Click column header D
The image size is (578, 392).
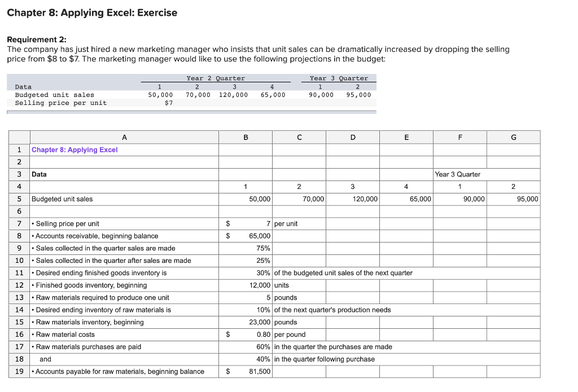point(353,137)
